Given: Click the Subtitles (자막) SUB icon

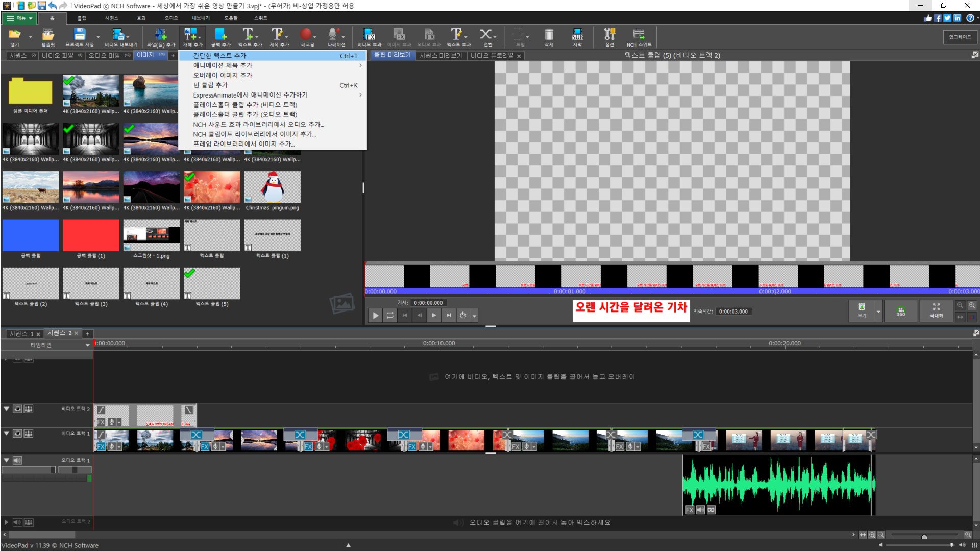Looking at the screenshot, I should click(x=577, y=35).
